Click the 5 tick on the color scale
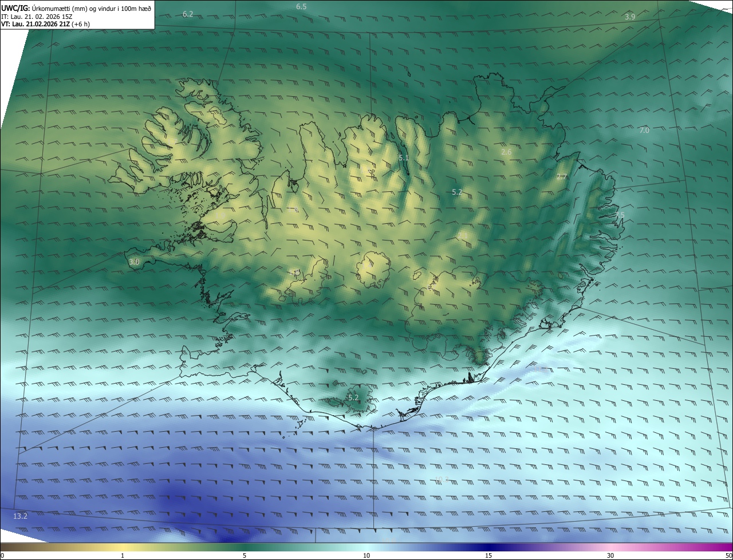This screenshot has width=733, height=560. tap(245, 555)
